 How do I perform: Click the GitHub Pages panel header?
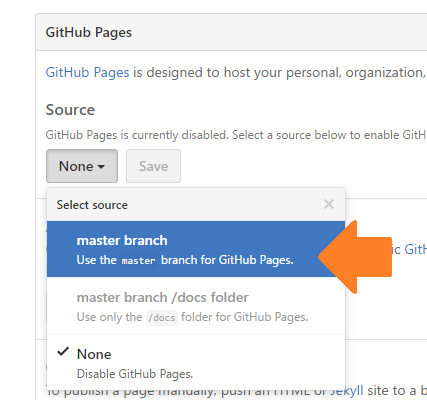click(x=231, y=32)
